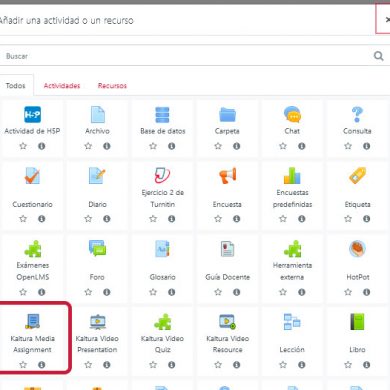
Task: Show info about Exámenes OpenLMS
Action: [x=42, y=292]
